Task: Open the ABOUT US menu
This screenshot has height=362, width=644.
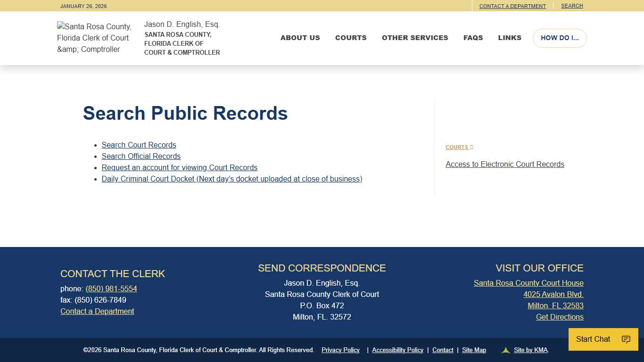Action: (x=300, y=38)
